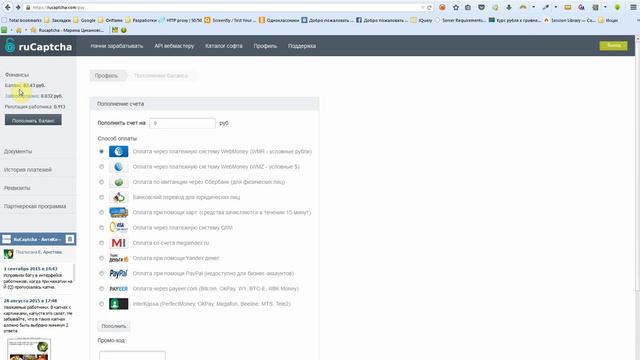Viewport: 640px width, 360px height.
Task: Click the browser forward arrow
Action: point(18,7)
